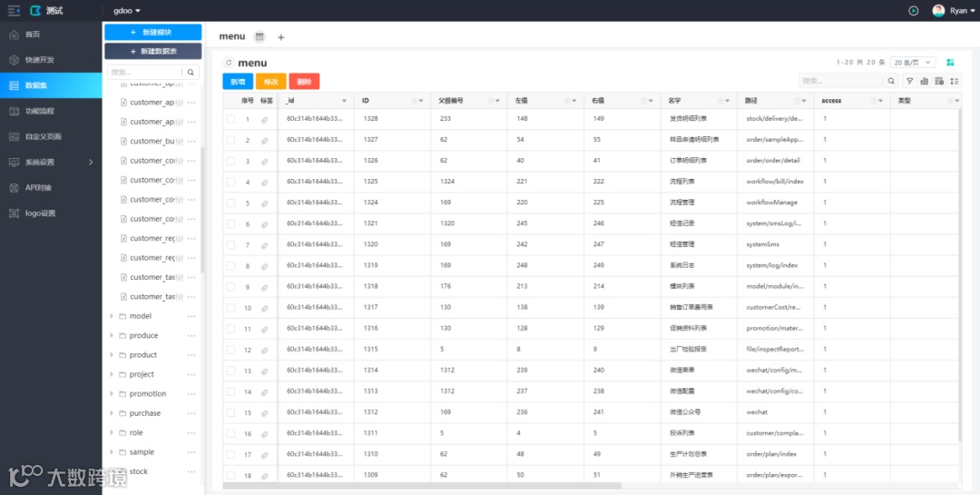980x495 pixels.
Task: Click the blue 新增 button
Action: [238, 82]
